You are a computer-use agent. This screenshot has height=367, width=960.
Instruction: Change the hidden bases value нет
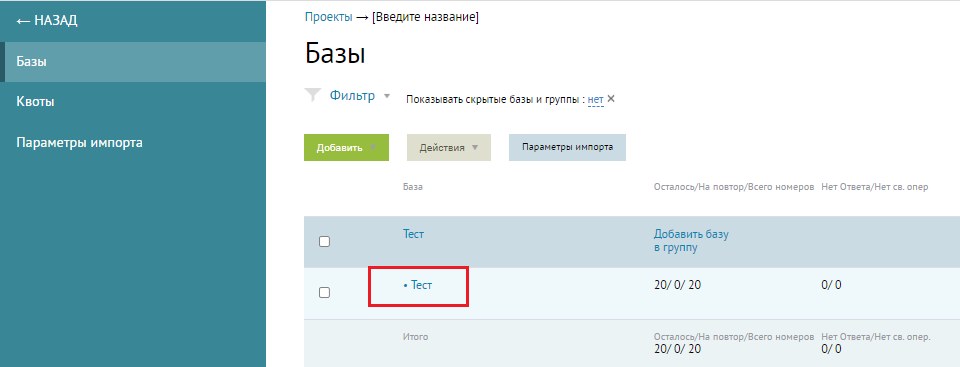[596, 99]
